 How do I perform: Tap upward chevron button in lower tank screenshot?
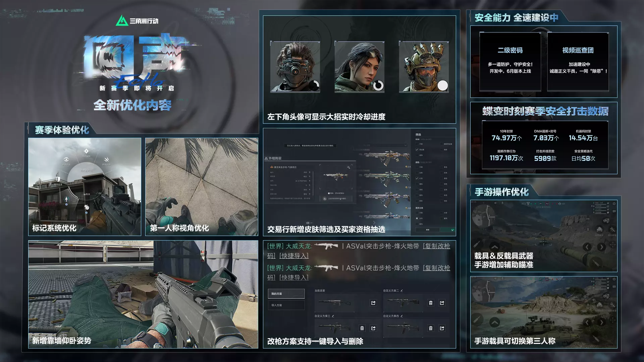[495, 323]
